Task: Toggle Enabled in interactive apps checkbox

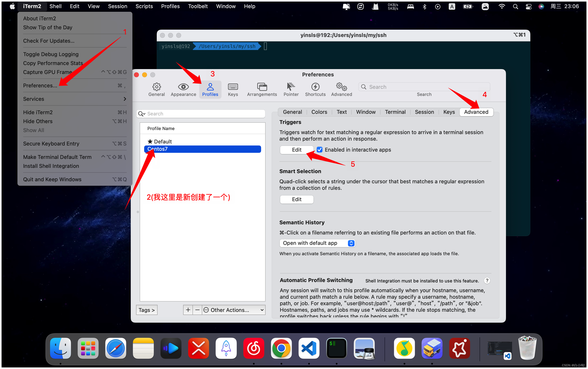Action: (319, 150)
